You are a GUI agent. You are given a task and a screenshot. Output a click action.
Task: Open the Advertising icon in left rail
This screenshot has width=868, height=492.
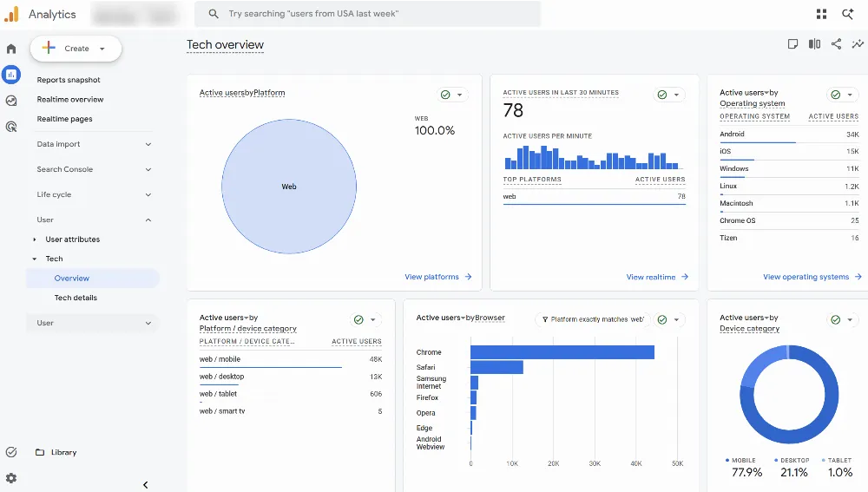point(11,127)
